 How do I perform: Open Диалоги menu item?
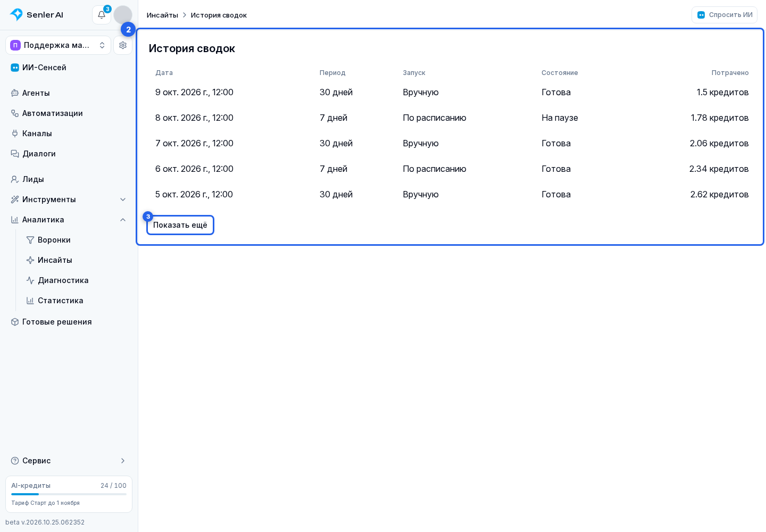pyautogui.click(x=69, y=154)
